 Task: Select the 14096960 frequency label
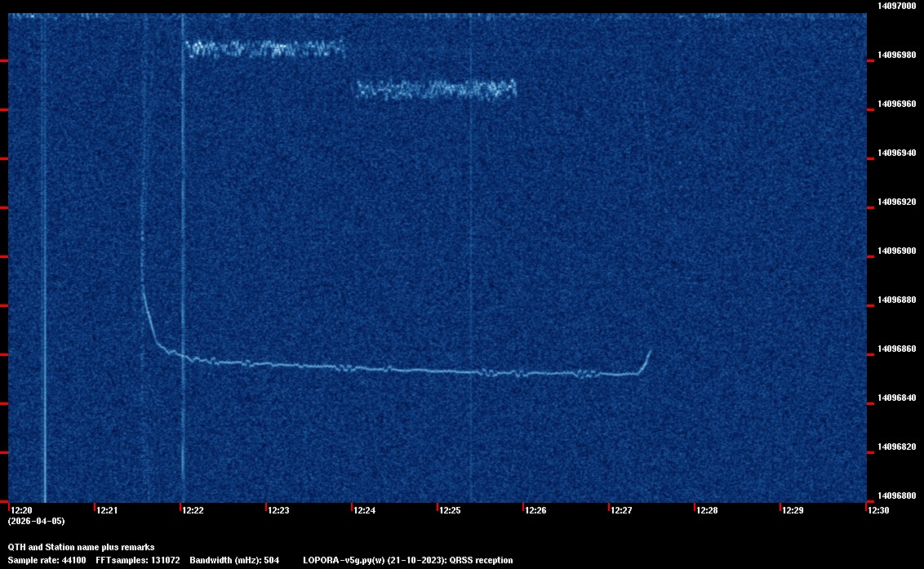tap(897, 104)
